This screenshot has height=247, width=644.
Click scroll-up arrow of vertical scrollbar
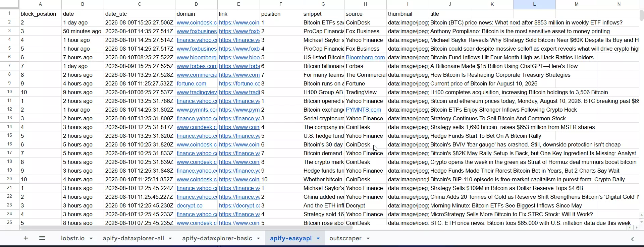tap(641, 215)
